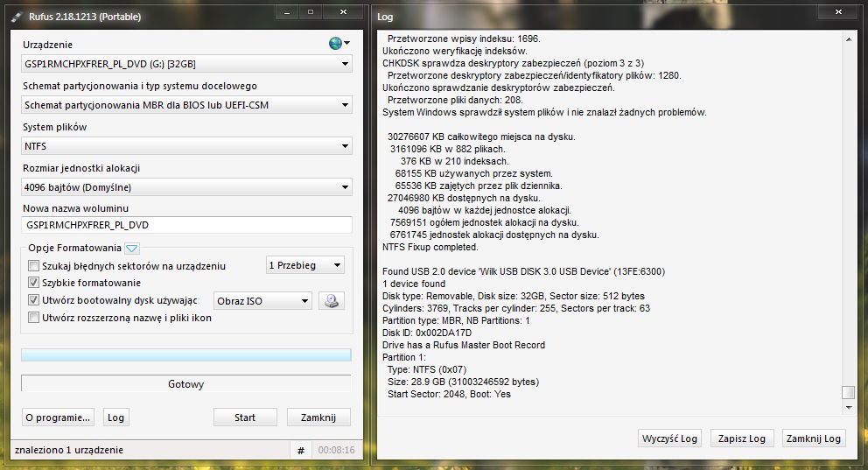Open the System plików NTFS dropdown
The width and height of the screenshot is (868, 470).
tap(186, 146)
